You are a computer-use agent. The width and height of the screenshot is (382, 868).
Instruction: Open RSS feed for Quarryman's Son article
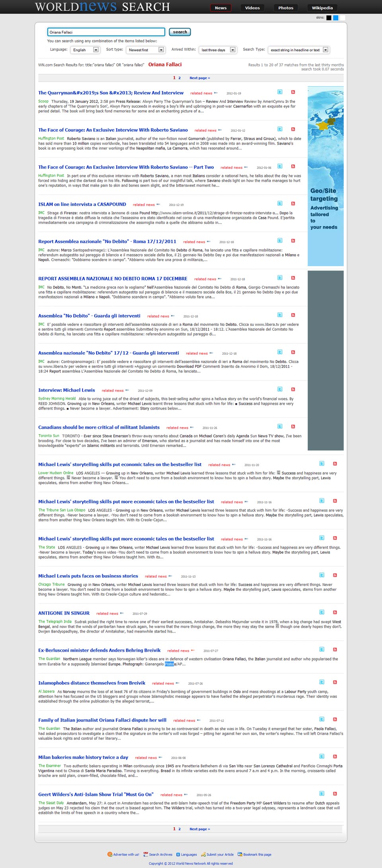tap(293, 92)
